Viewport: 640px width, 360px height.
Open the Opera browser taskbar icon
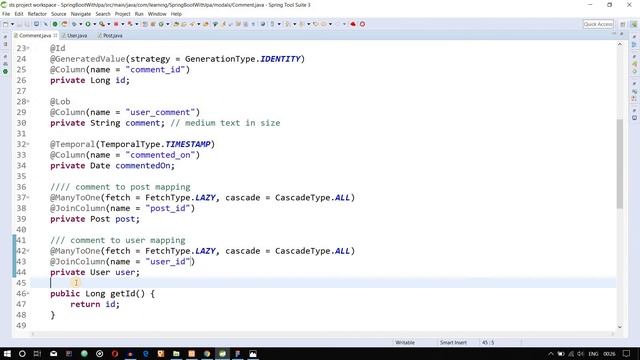[115, 353]
